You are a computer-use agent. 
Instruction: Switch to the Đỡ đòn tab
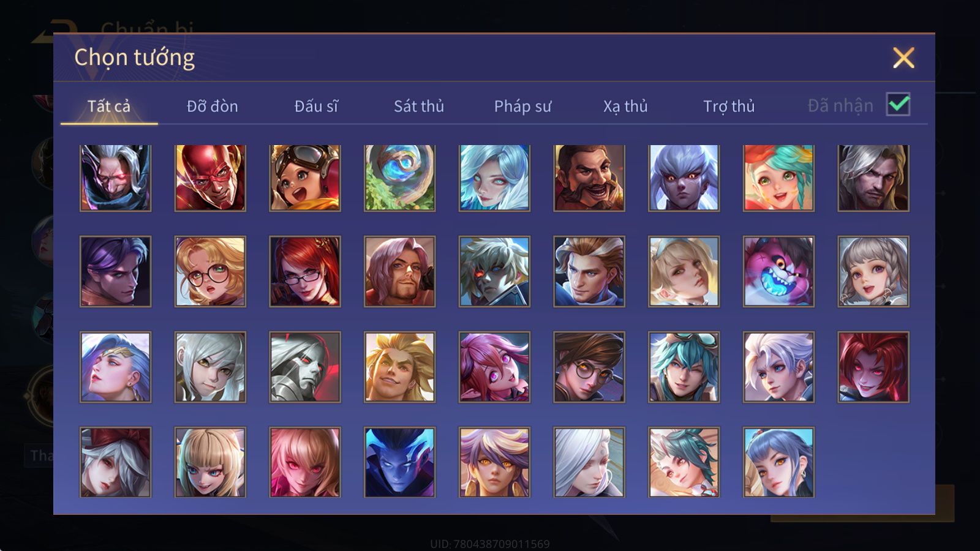tap(212, 106)
